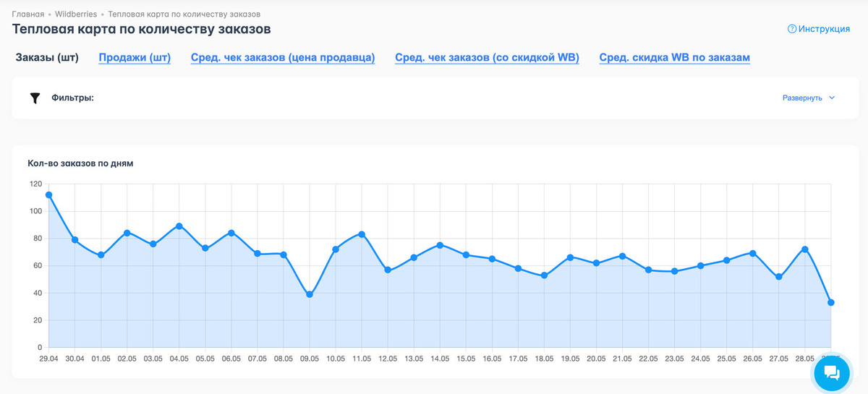Click the question mark icon by Инструкция
Viewport: 868px width, 394px height.
791,29
